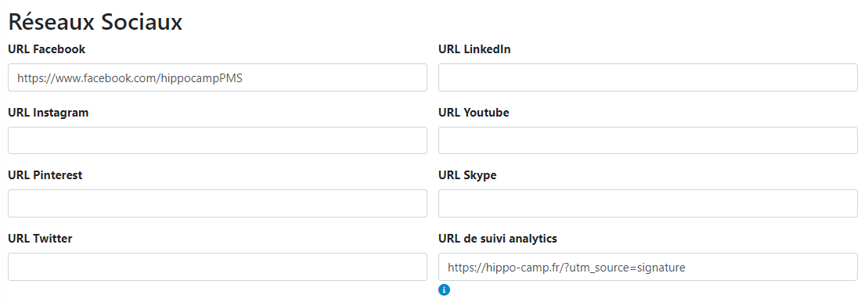Click the hippocampPMS Facebook URL text

pos(130,78)
